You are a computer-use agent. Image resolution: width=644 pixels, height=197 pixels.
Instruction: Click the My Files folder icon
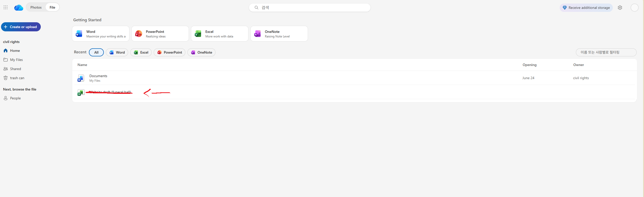tap(6, 60)
